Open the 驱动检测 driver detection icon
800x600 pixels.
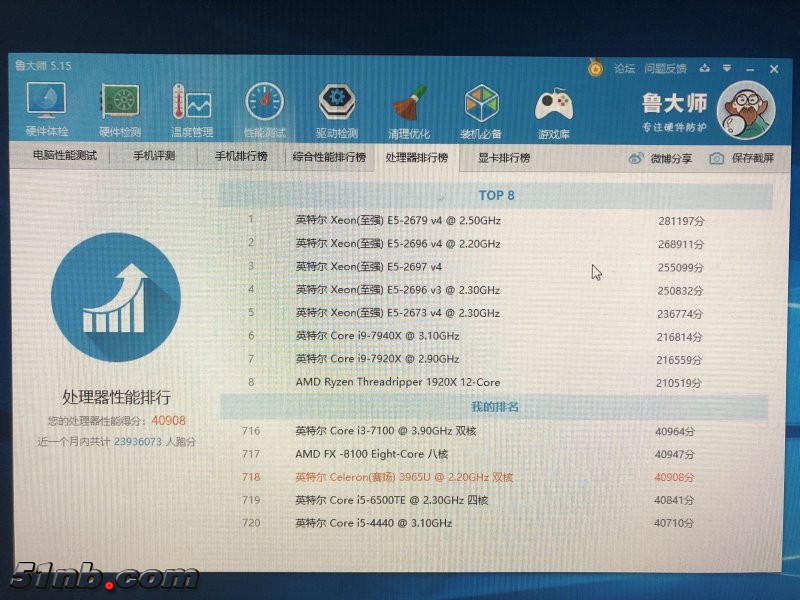tap(337, 111)
